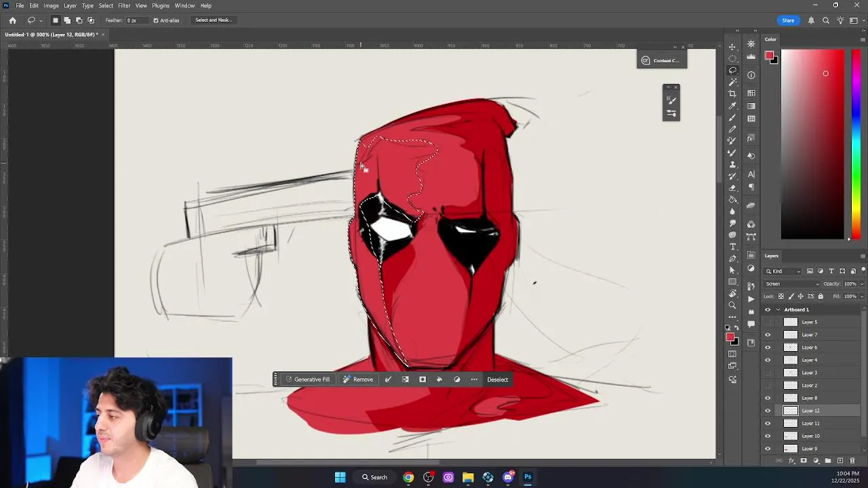Collapse the Artboard 1 group
868x488 pixels.
pyautogui.click(x=778, y=310)
